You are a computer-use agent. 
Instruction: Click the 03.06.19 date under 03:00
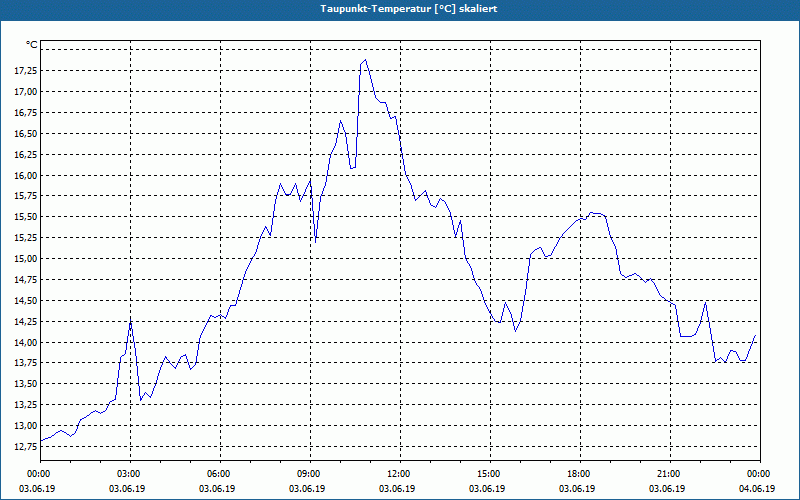127,489
